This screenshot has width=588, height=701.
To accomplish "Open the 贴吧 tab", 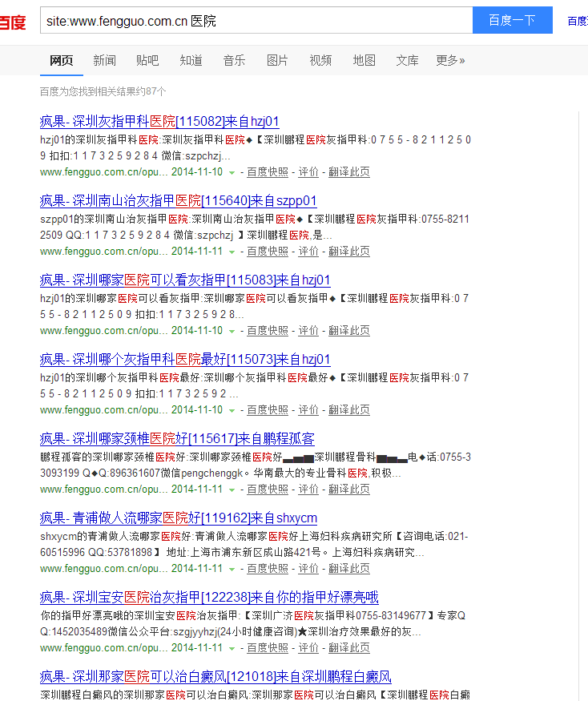I will coord(147,60).
